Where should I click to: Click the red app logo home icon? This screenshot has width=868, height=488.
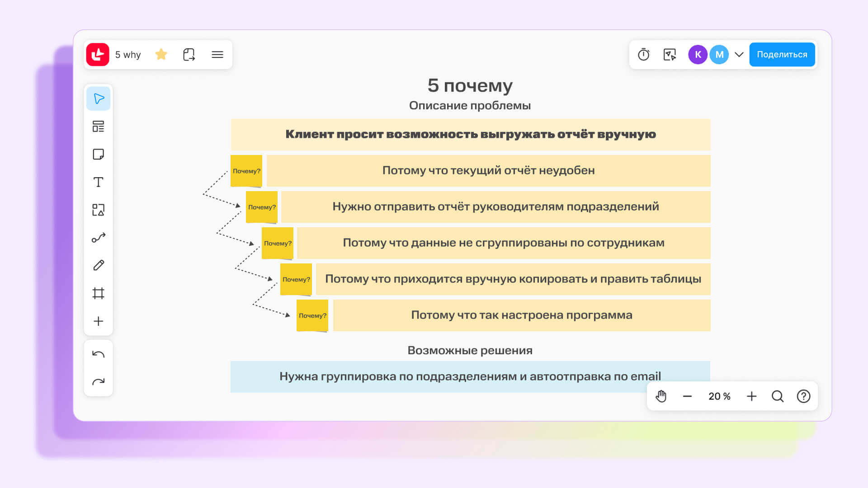[98, 55]
